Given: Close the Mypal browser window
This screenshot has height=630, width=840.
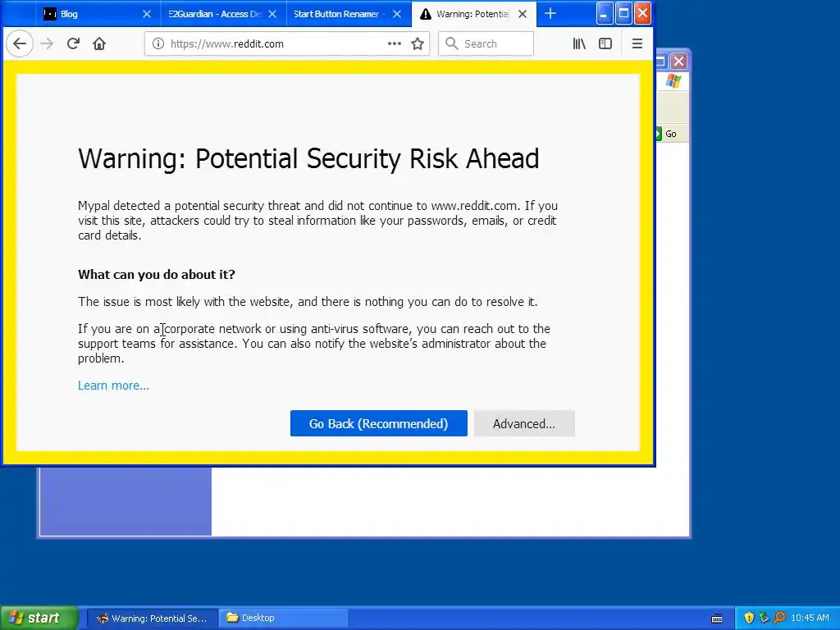Looking at the screenshot, I should tap(642, 14).
